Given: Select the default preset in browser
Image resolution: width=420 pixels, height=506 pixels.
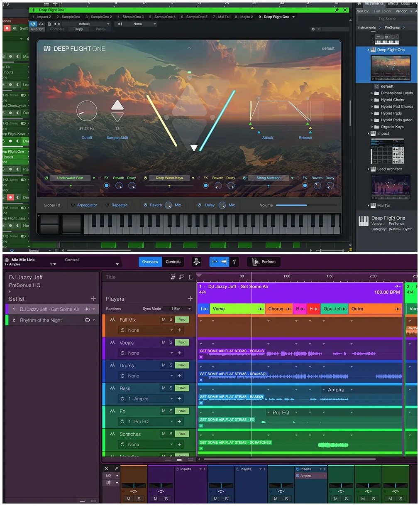Looking at the screenshot, I should click(x=387, y=86).
